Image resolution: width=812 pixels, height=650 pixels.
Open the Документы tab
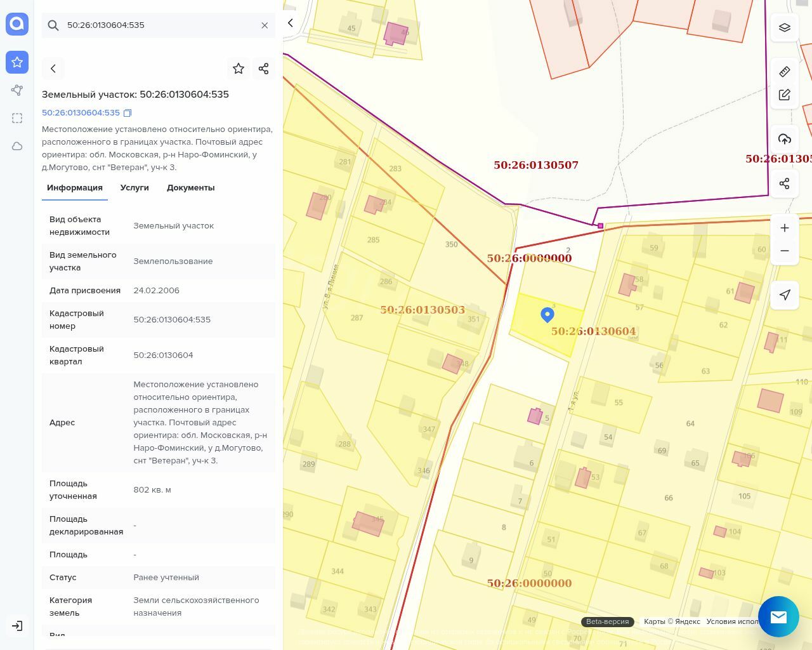click(190, 188)
